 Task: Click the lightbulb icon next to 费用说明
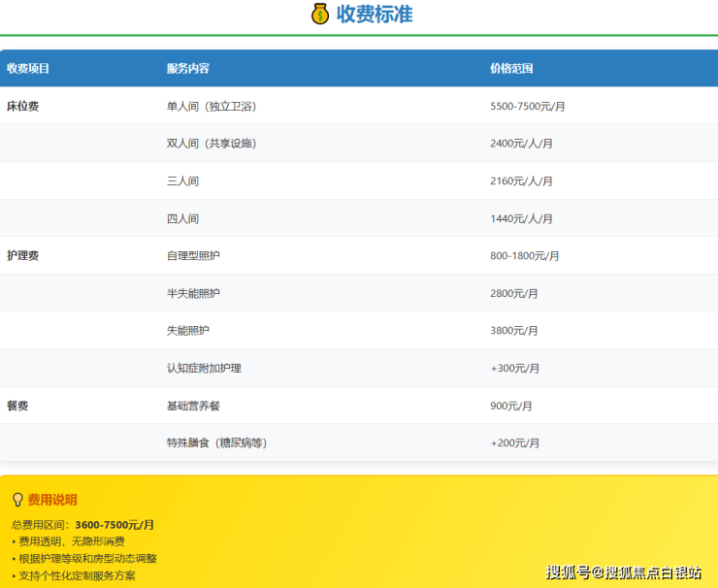[16, 500]
